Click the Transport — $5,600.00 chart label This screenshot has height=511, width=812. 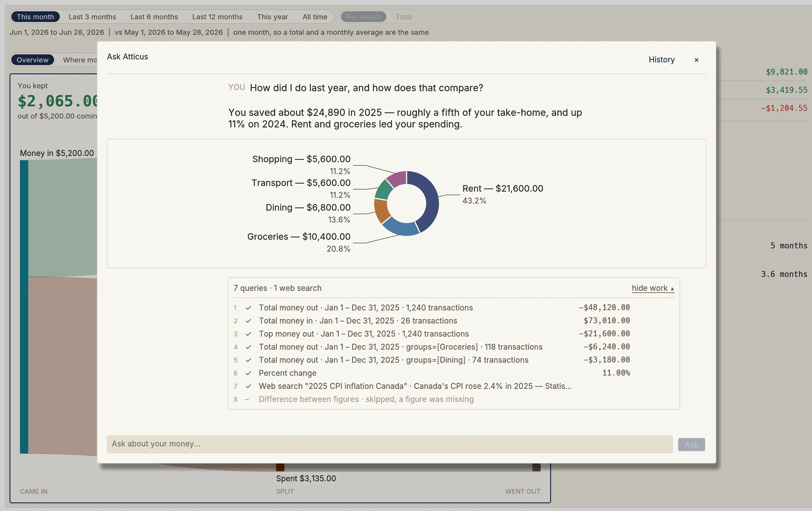[x=301, y=183]
